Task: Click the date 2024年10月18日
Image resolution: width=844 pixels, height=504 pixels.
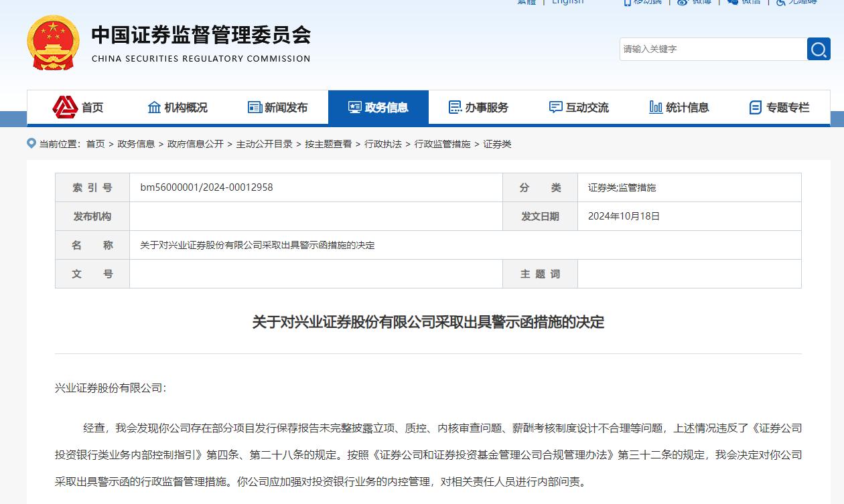Action: (x=624, y=216)
